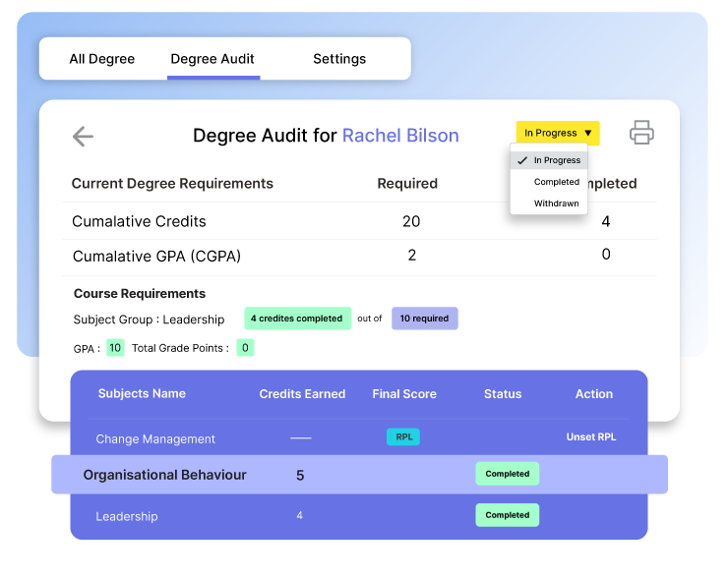Viewport: 728px width, 580px height.
Task: Select the Leadership subject name
Action: [126, 516]
